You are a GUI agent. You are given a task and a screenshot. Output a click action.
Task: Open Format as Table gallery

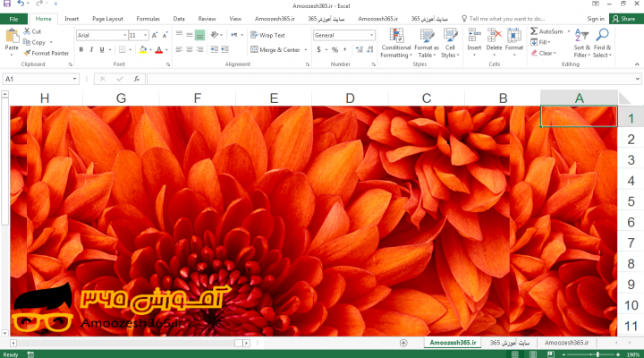[427, 44]
